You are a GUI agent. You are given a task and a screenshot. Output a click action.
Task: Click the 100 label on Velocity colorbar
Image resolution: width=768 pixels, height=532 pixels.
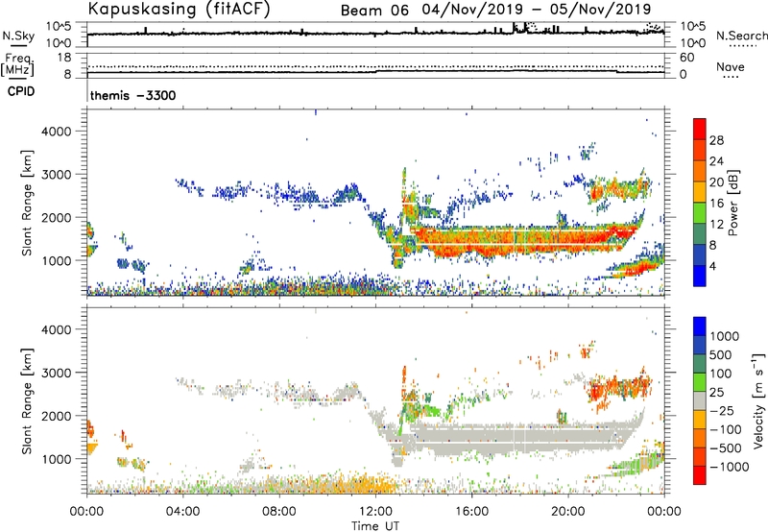[720, 374]
